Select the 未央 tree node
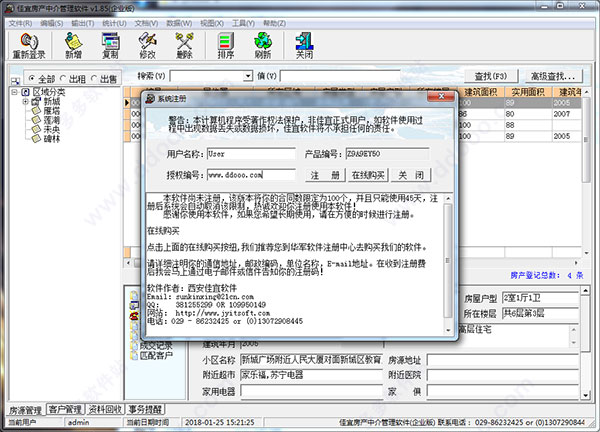This screenshot has width=600, height=432. pos(52,129)
